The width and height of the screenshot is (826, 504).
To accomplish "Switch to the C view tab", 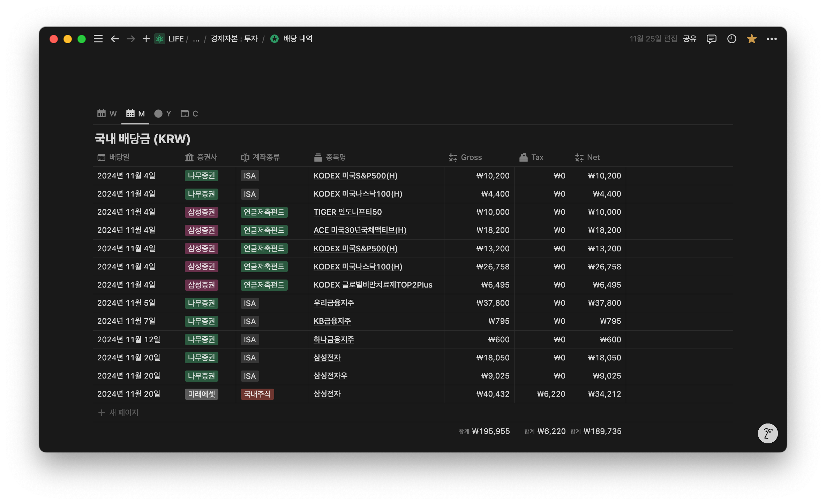I will tap(189, 114).
